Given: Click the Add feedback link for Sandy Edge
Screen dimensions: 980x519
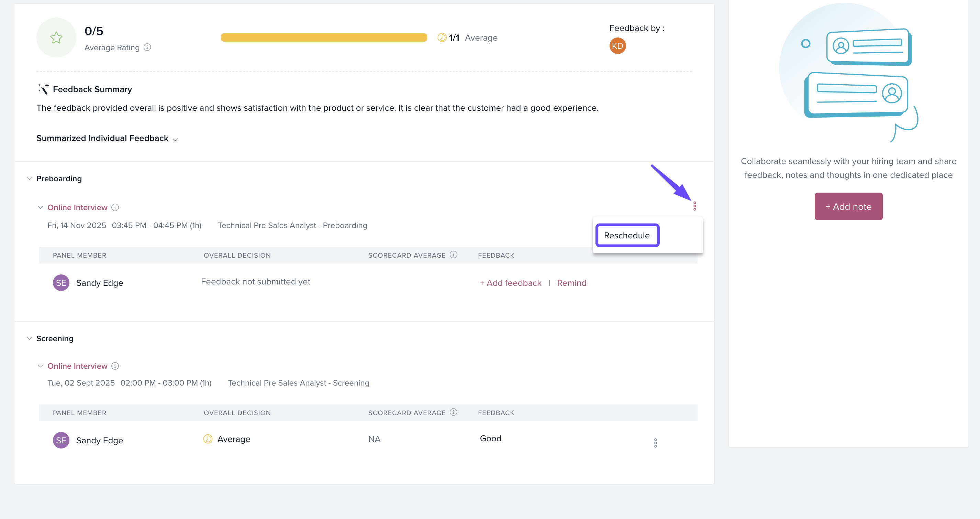Looking at the screenshot, I should click(510, 283).
